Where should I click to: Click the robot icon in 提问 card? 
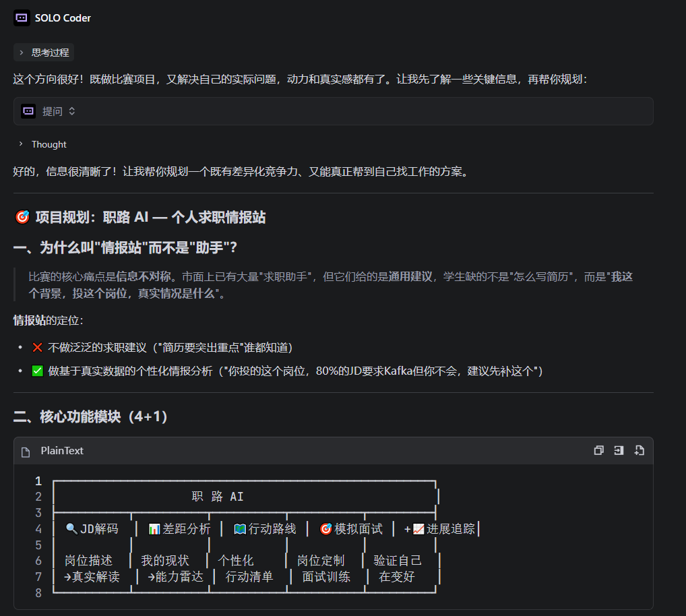click(28, 111)
